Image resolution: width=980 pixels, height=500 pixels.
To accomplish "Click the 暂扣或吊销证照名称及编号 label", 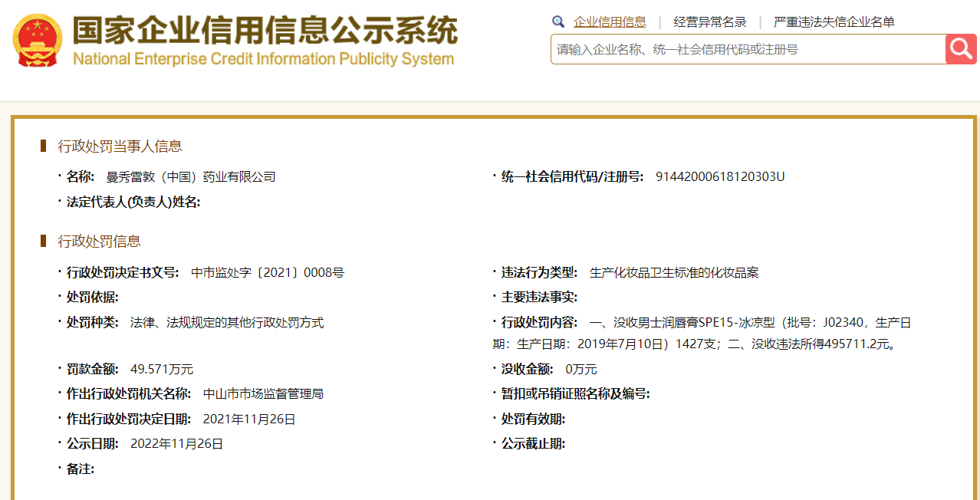I will point(576,394).
